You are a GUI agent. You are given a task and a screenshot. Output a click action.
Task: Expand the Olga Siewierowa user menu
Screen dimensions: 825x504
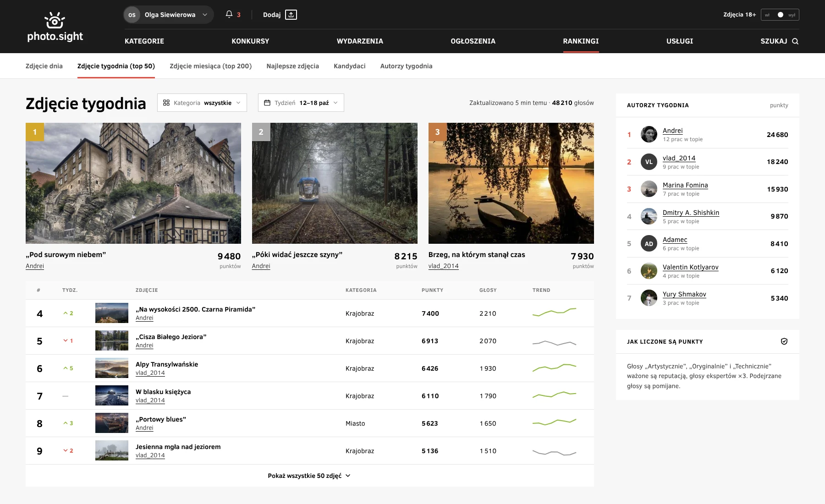point(168,15)
